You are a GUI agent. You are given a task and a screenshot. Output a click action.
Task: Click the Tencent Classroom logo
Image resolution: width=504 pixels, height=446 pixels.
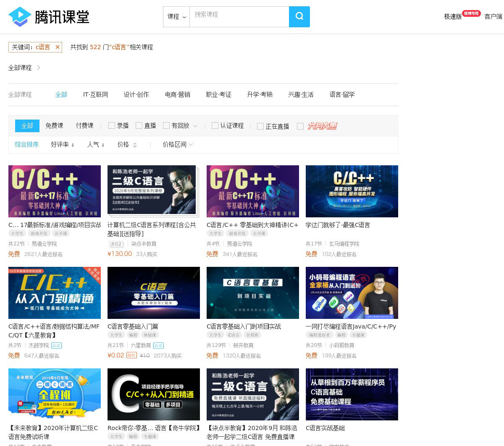tap(49, 17)
